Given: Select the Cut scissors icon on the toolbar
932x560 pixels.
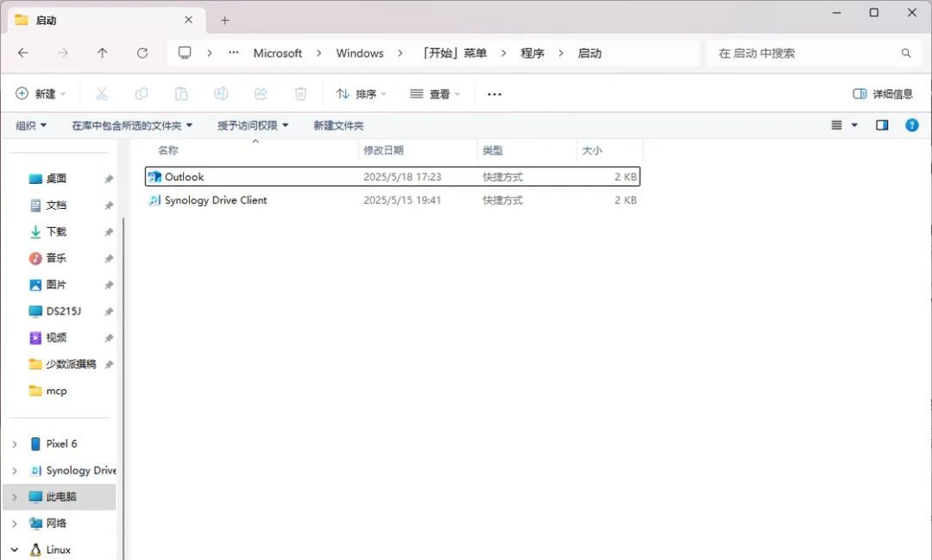Looking at the screenshot, I should click(x=101, y=93).
